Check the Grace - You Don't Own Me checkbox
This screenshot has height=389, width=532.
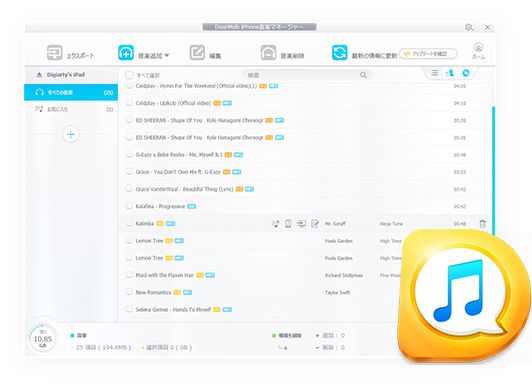click(x=129, y=171)
